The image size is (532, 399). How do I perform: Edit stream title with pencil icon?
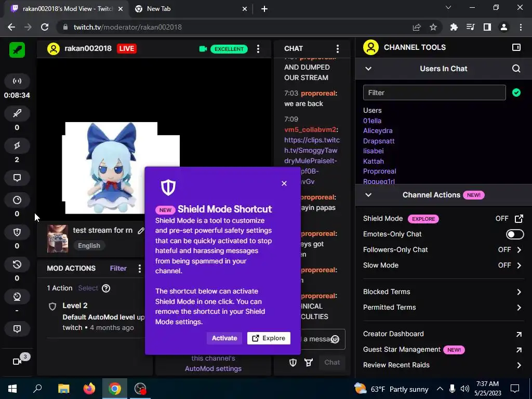tap(141, 231)
